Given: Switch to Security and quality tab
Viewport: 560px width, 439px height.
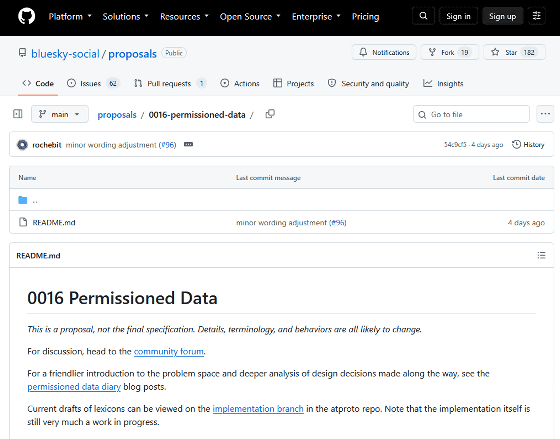Looking at the screenshot, I should (x=368, y=83).
